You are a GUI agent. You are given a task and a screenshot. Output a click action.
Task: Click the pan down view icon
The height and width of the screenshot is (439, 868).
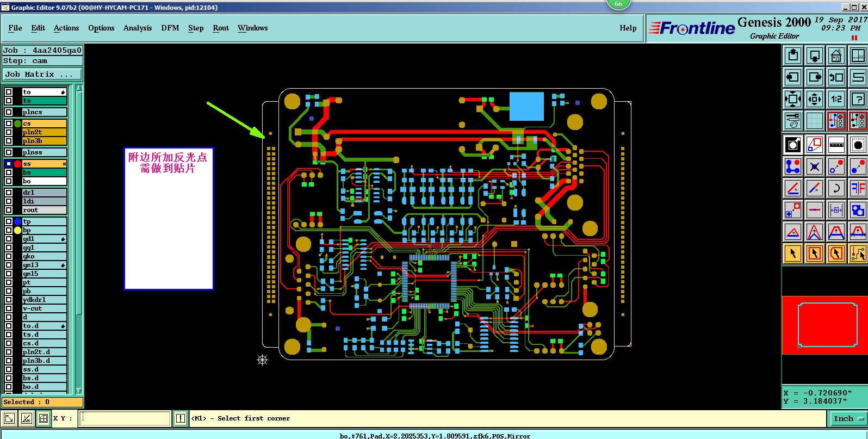[815, 55]
